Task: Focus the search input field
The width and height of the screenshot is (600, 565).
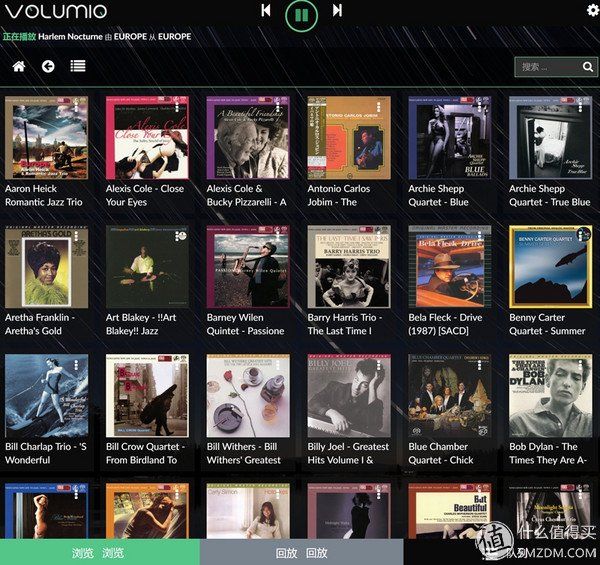Action: 546,67
